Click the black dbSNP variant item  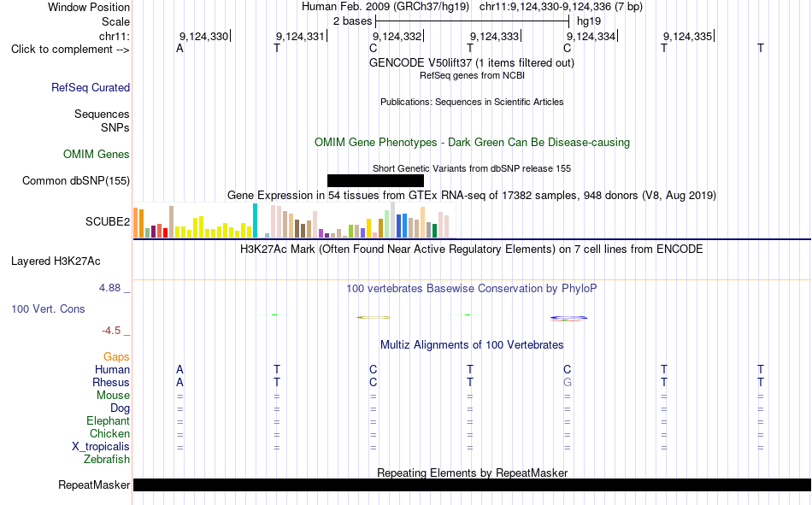click(375, 181)
